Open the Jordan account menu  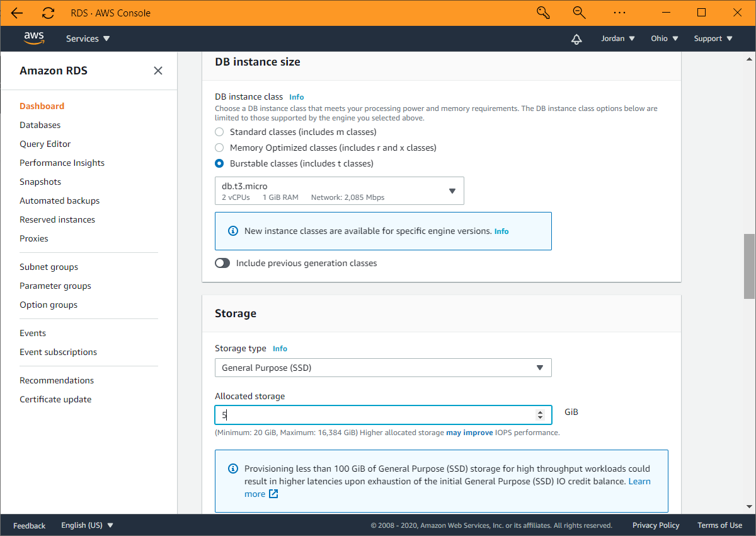[618, 38]
